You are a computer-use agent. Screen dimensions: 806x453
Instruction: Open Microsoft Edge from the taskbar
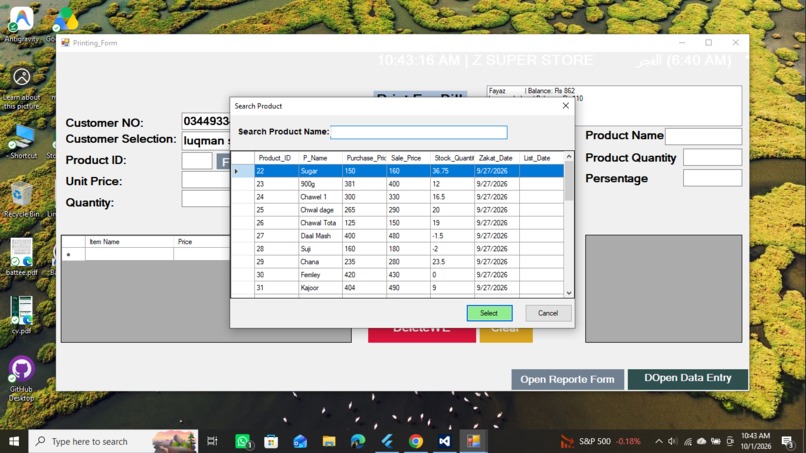358,441
